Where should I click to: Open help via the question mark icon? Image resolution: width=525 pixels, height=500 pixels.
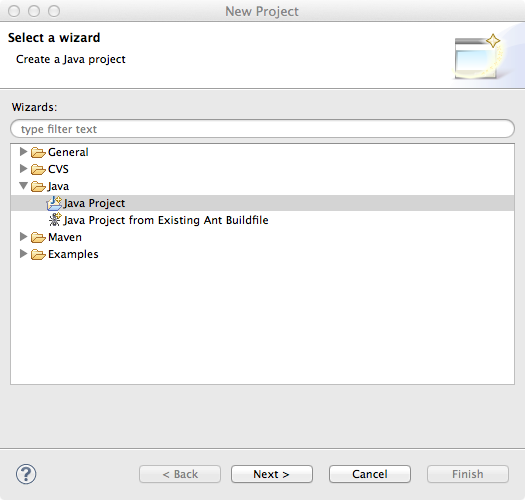[x=26, y=474]
